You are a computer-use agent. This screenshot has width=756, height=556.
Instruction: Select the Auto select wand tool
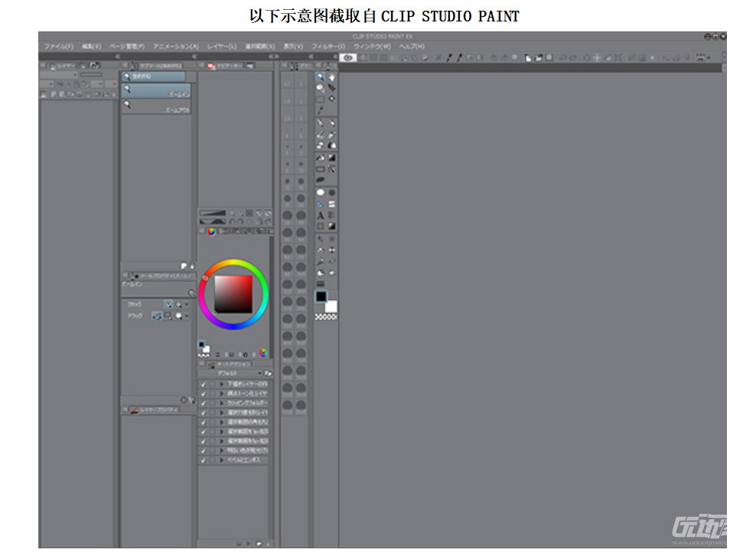tap(332, 99)
